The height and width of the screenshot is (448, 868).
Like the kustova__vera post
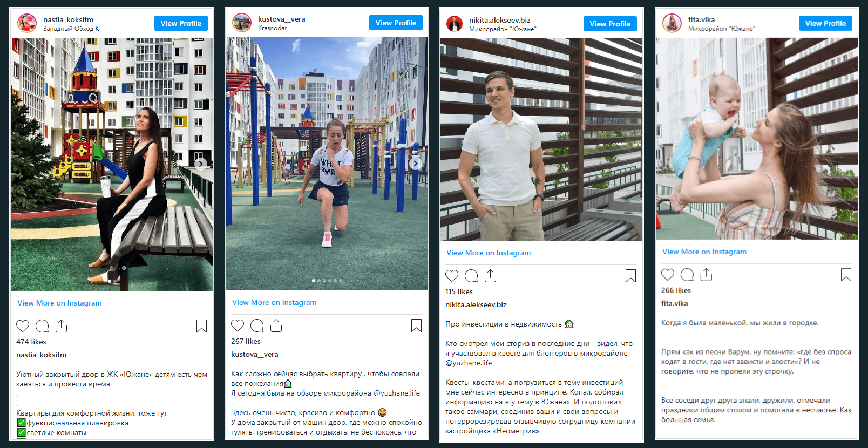(x=238, y=325)
